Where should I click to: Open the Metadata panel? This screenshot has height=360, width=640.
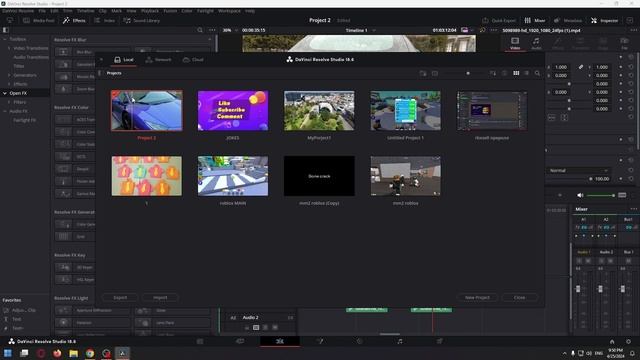[x=568, y=20]
